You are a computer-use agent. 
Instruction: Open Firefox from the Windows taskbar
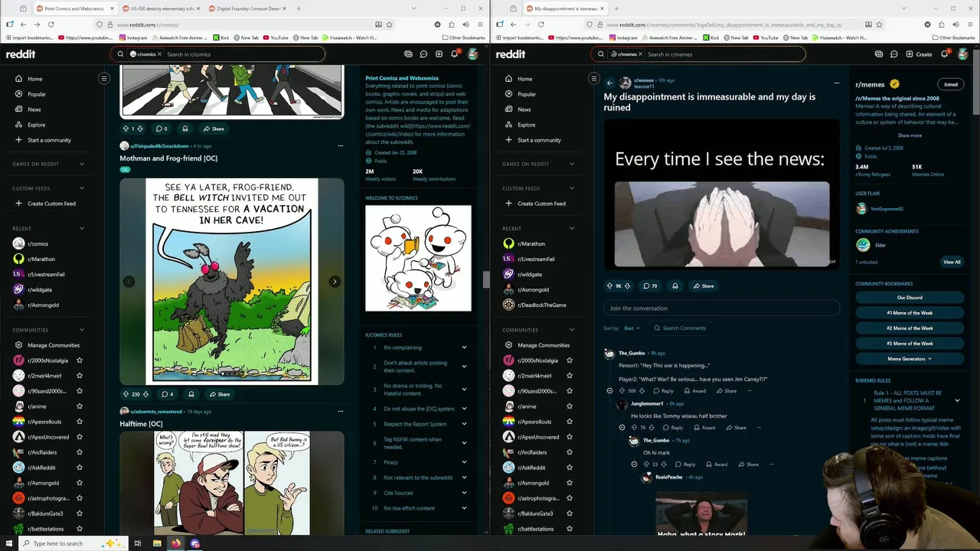pyautogui.click(x=176, y=543)
